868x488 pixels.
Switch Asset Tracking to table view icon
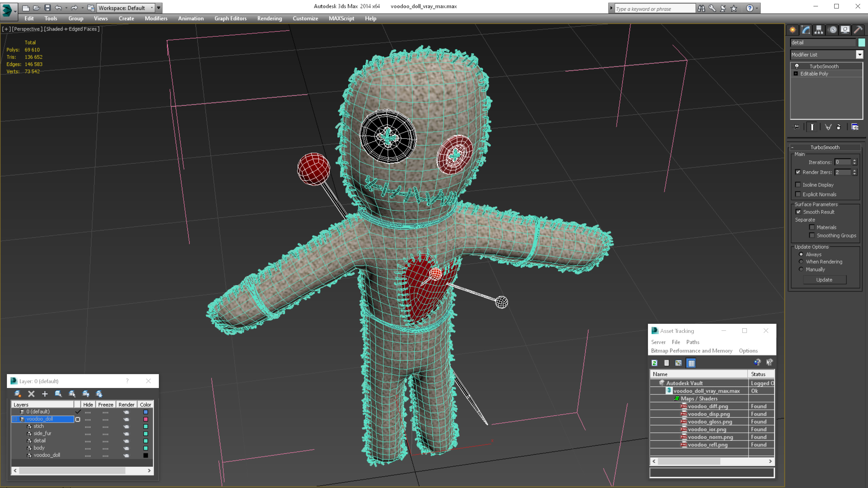(x=691, y=363)
